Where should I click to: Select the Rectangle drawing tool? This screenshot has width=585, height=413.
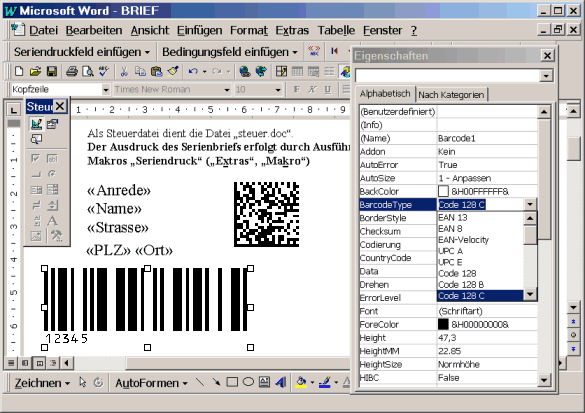232,382
